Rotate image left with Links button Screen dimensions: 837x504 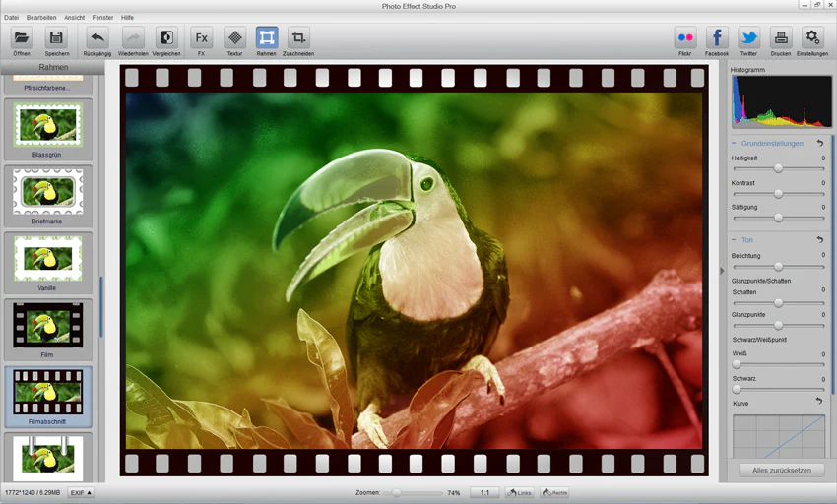click(519, 492)
